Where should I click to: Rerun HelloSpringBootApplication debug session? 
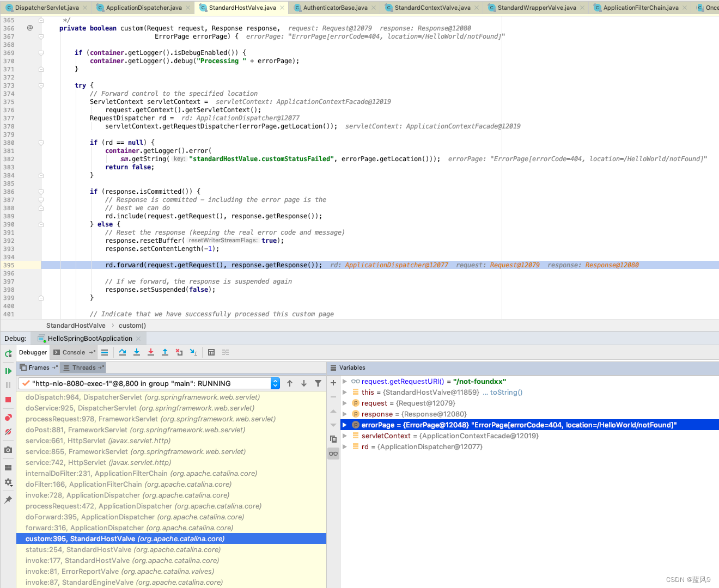click(8, 353)
